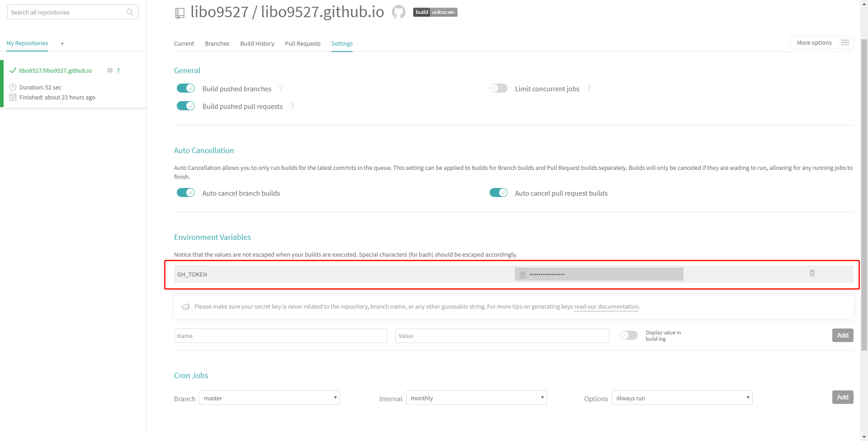This screenshot has height=441, width=868.
Task: Click the GitHub octocat icon
Action: [x=399, y=12]
